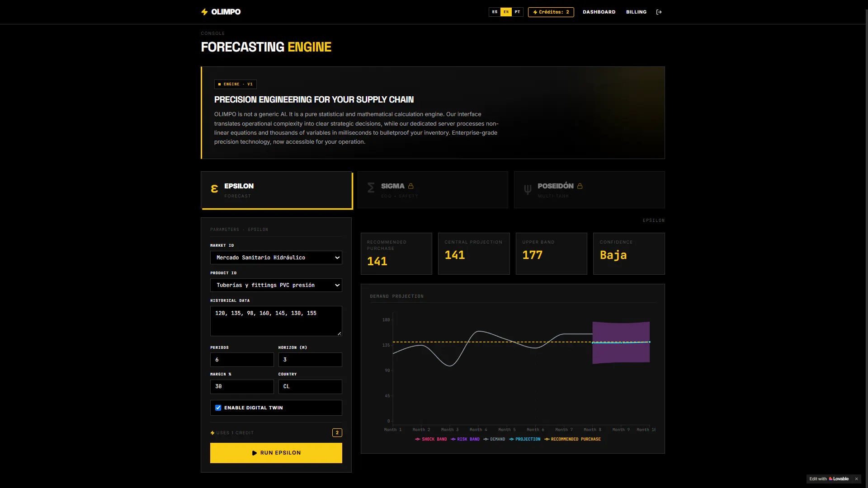
Task: Select EN language option
Action: point(506,12)
